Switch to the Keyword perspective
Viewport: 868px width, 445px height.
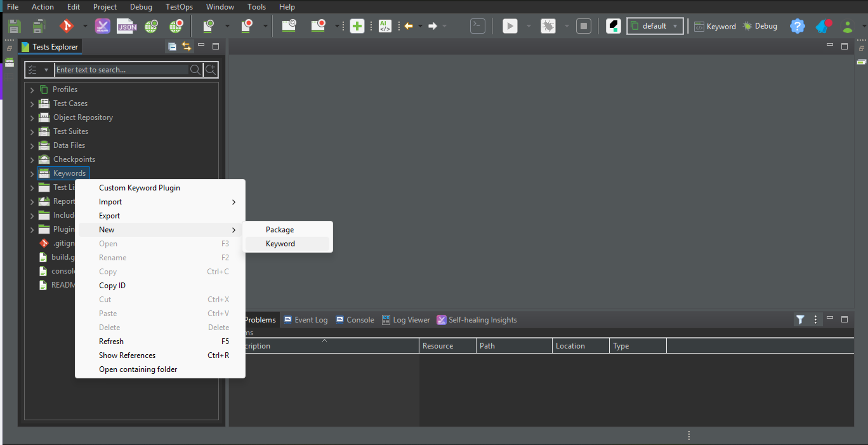715,26
